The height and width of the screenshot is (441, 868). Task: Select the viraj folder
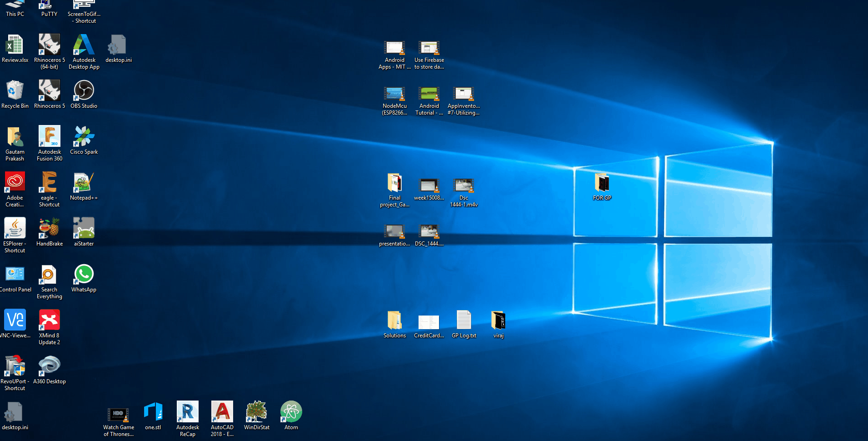click(499, 324)
